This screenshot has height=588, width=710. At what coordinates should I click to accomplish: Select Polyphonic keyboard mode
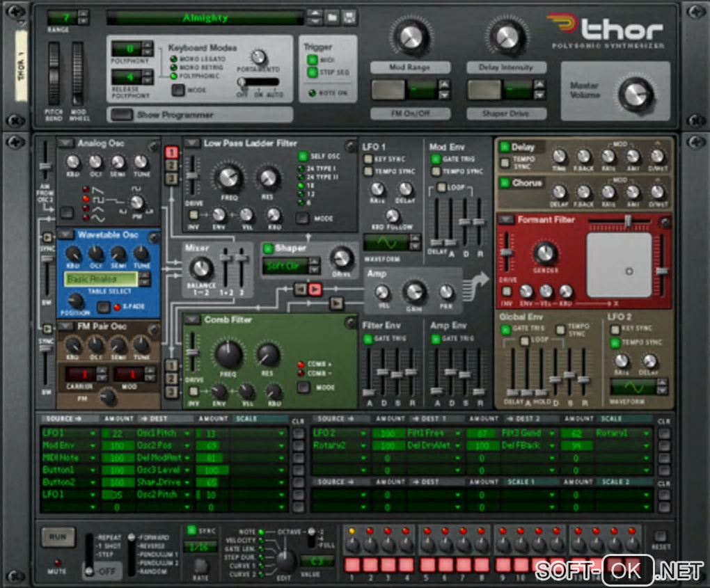pyautogui.click(x=173, y=76)
